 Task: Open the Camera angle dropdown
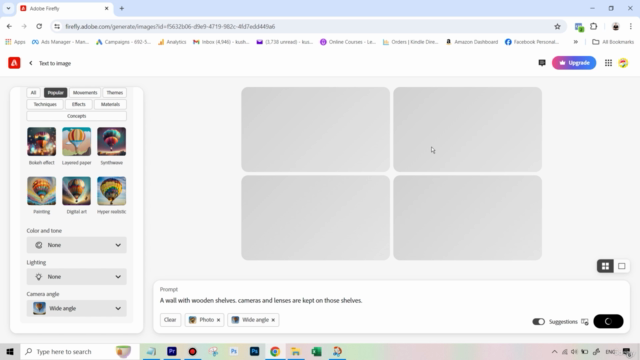pos(77,309)
